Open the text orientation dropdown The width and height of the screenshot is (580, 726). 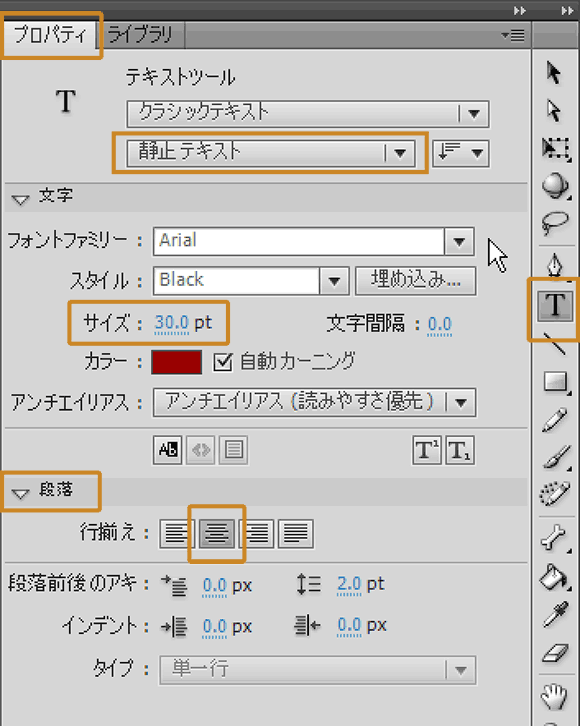click(x=461, y=153)
